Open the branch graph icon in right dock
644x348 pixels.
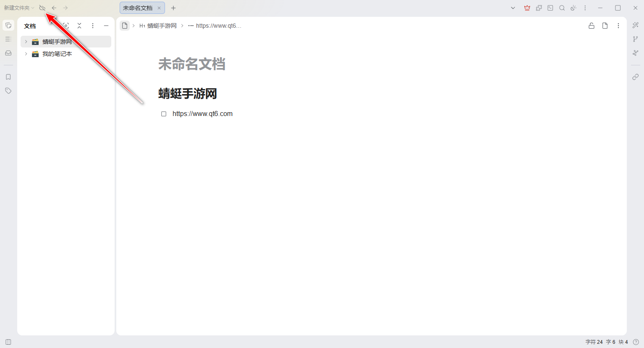point(636,39)
